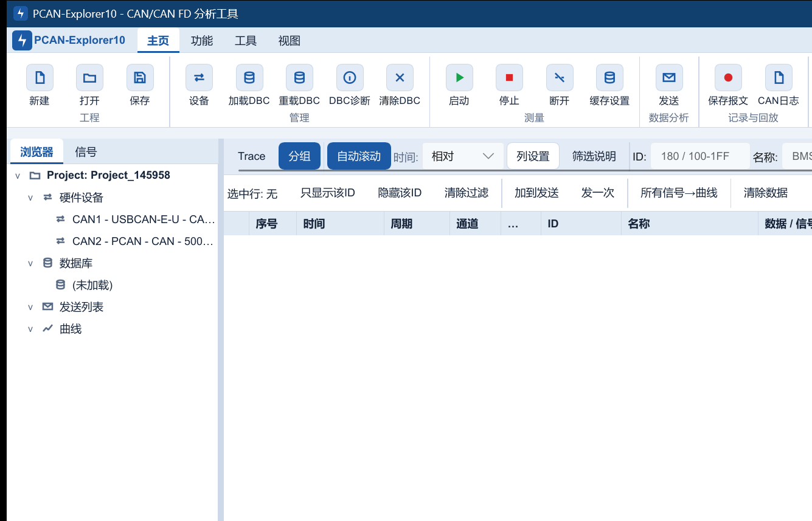The width and height of the screenshot is (812, 521).
Task: Click 所有信号→曲线 button
Action: tap(679, 193)
